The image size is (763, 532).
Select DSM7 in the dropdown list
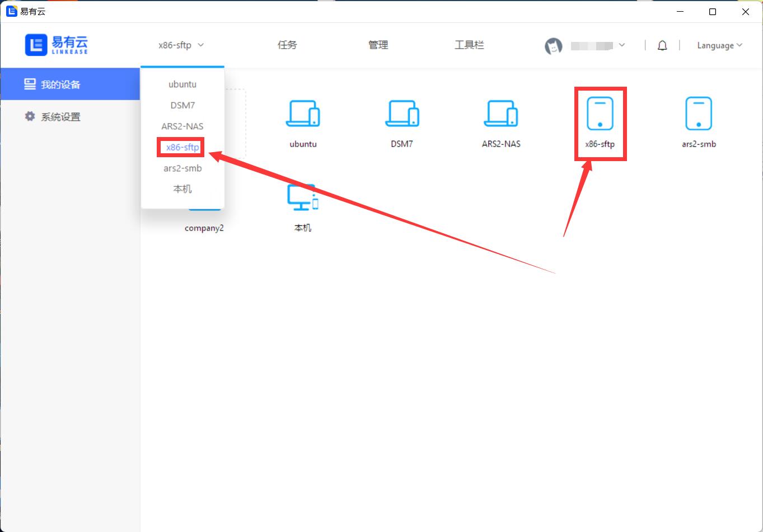182,105
